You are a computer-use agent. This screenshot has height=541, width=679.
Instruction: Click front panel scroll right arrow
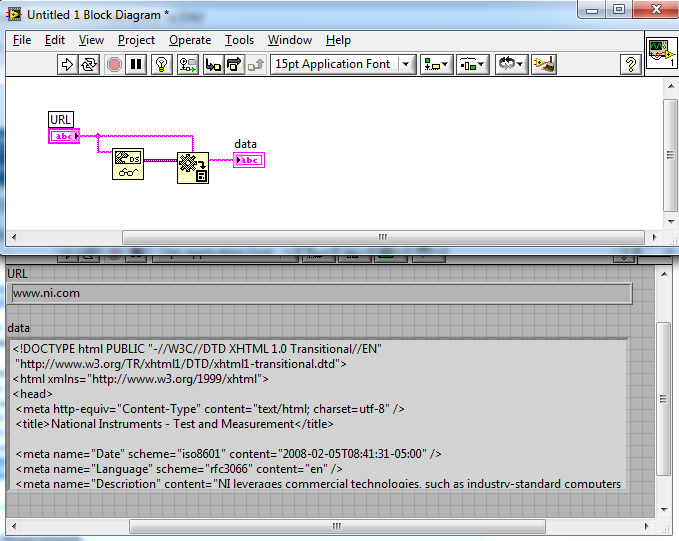[x=647, y=527]
